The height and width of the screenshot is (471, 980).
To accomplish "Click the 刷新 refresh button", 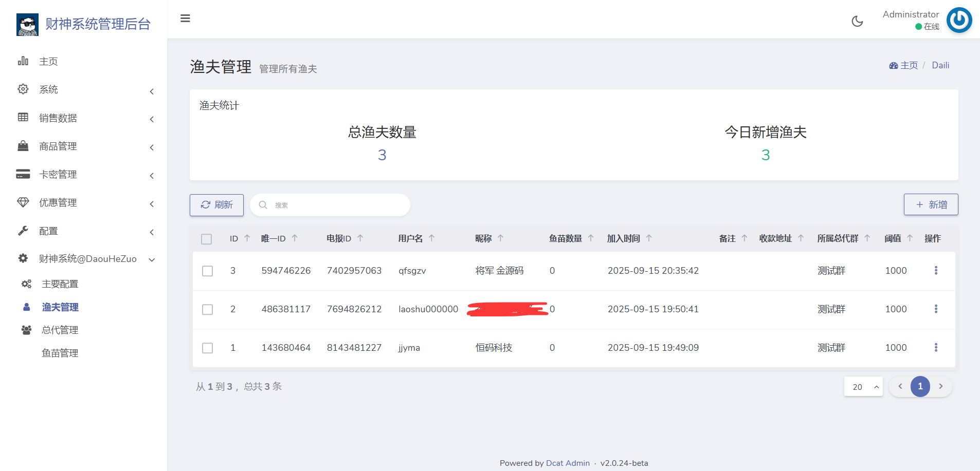I will point(216,205).
